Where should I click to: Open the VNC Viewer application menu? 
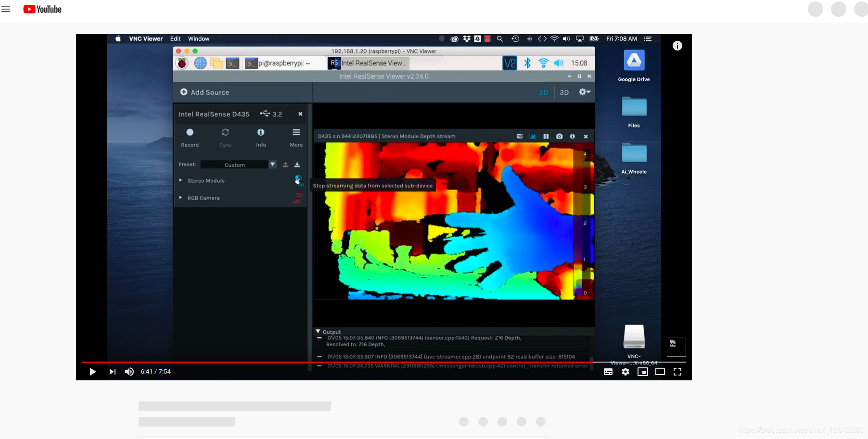pos(146,39)
